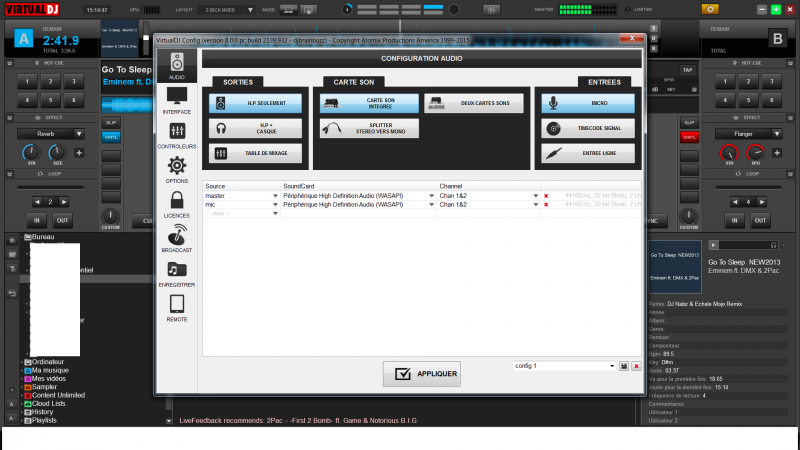800x450 pixels.
Task: Toggle the Micro input option
Action: [x=588, y=103]
